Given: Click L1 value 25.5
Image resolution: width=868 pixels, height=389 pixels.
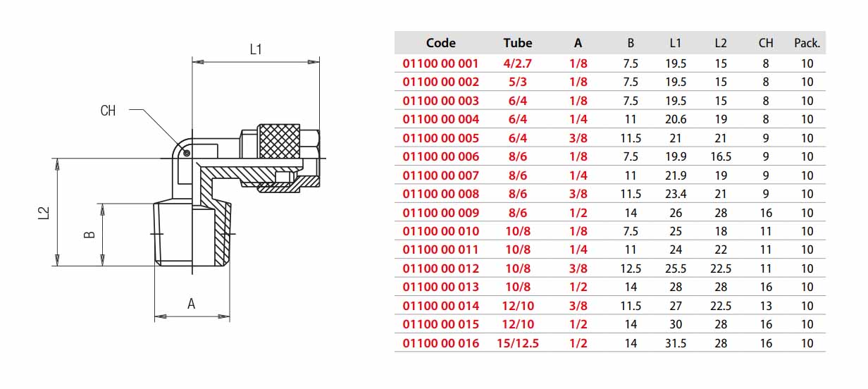Looking at the screenshot, I should [x=676, y=268].
